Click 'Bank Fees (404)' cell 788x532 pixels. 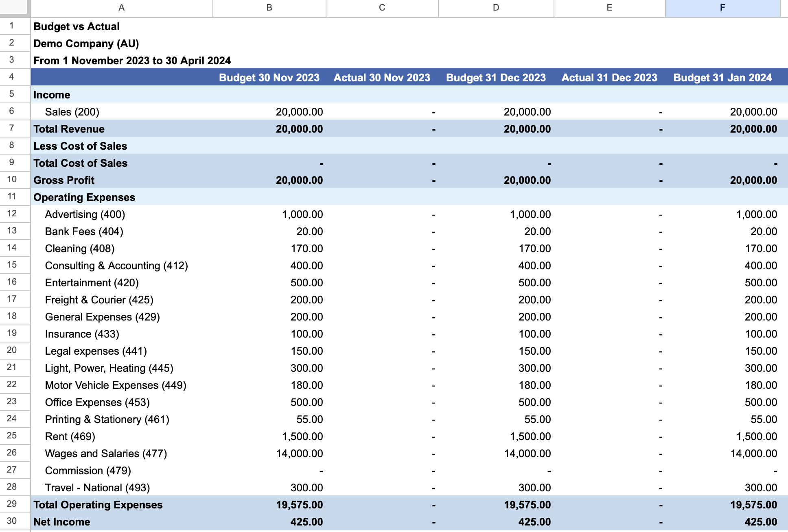pos(122,231)
